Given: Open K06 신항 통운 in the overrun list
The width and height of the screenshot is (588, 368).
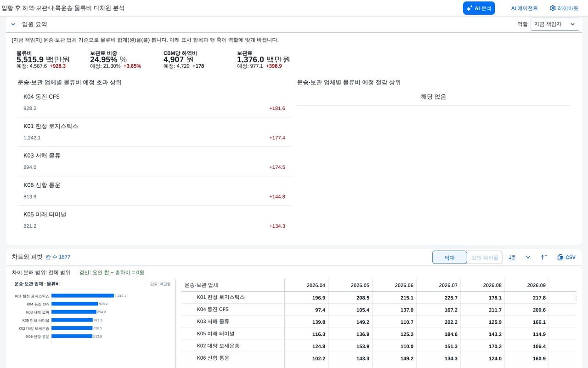Looking at the screenshot, I should [x=154, y=191].
